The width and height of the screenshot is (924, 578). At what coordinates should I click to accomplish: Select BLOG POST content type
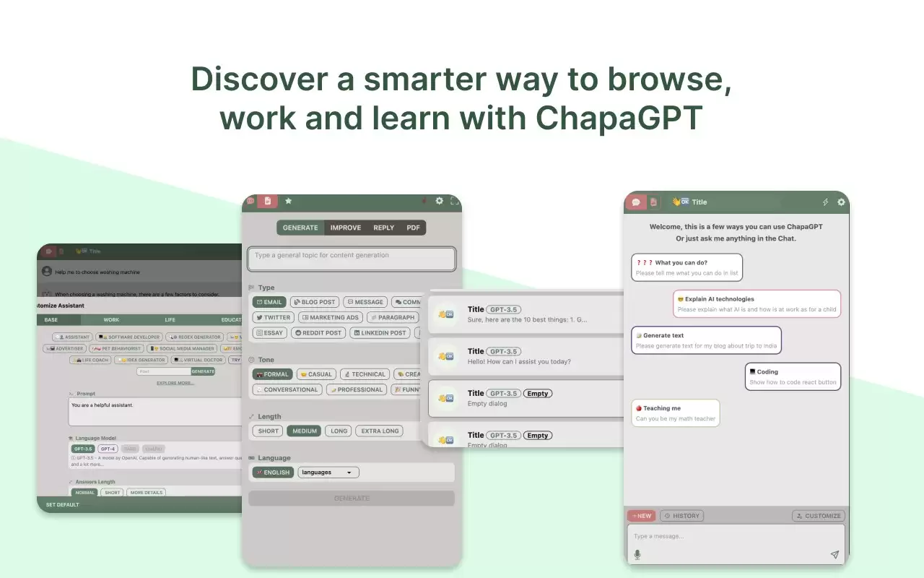click(315, 302)
